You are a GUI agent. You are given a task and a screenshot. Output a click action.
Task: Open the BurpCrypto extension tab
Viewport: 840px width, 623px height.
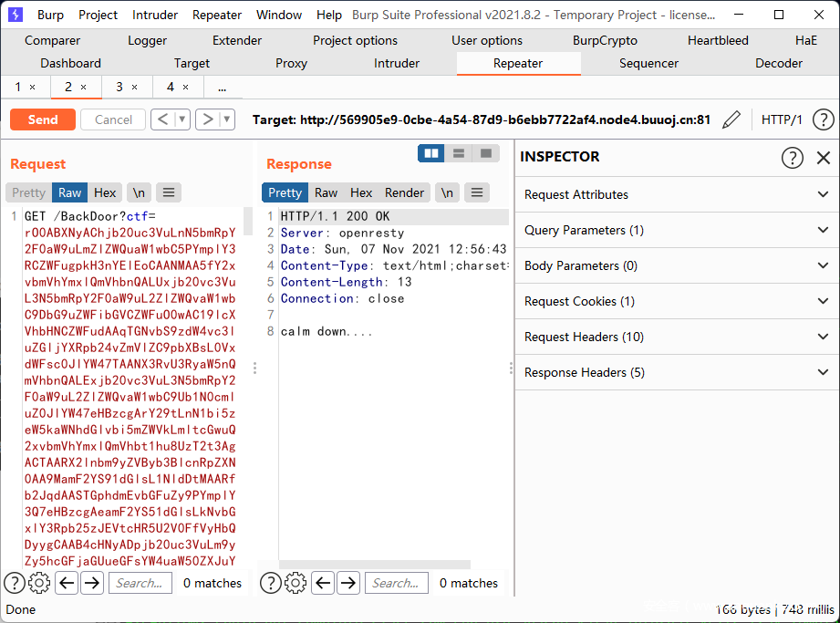(x=605, y=41)
